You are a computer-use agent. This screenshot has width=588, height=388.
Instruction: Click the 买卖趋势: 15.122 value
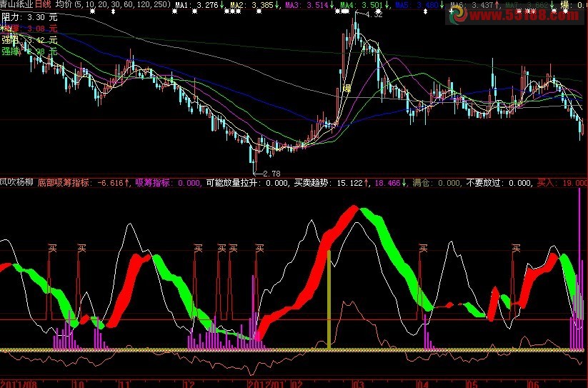(332, 182)
